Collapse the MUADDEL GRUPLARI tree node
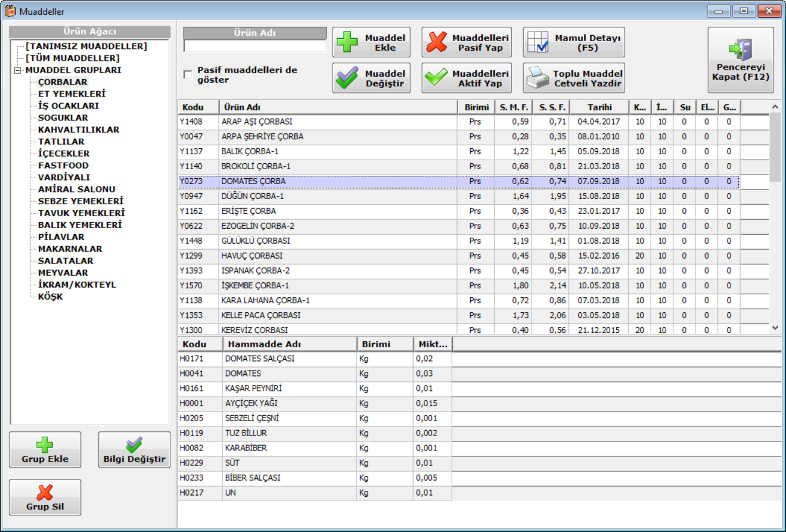786x532 pixels. click(x=18, y=70)
